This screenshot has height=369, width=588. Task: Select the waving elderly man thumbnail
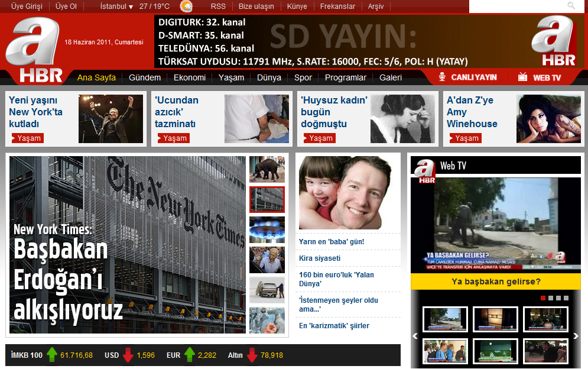tap(267, 260)
